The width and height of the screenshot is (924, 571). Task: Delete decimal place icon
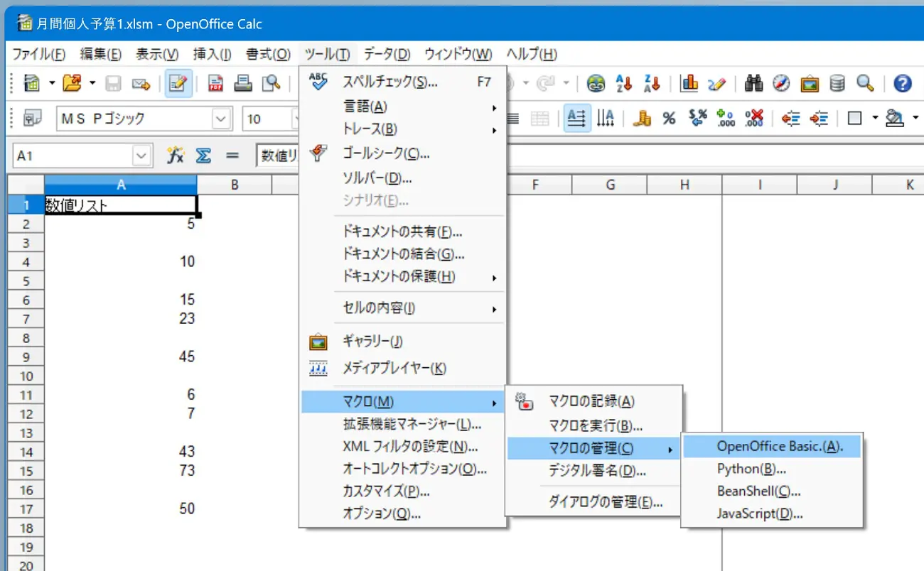coord(753,119)
